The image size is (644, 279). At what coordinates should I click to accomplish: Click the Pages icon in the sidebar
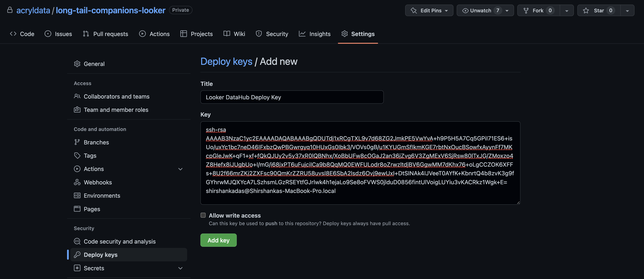pos(77,209)
